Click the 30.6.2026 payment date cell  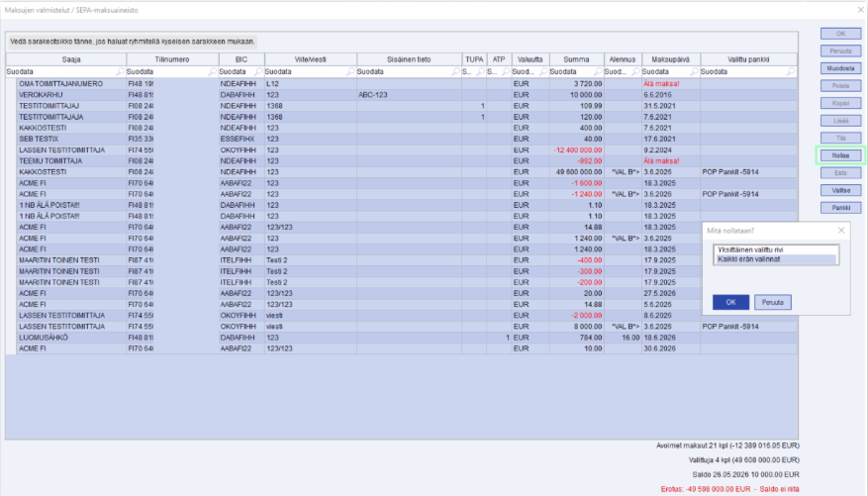coord(671,348)
